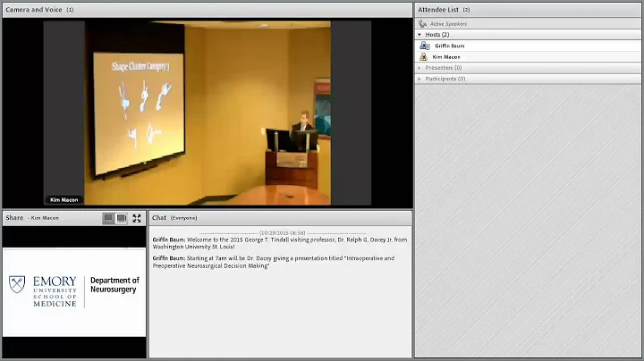The height and width of the screenshot is (361, 644).
Task: Click Kim Macon's host status icon
Action: [x=423, y=56]
